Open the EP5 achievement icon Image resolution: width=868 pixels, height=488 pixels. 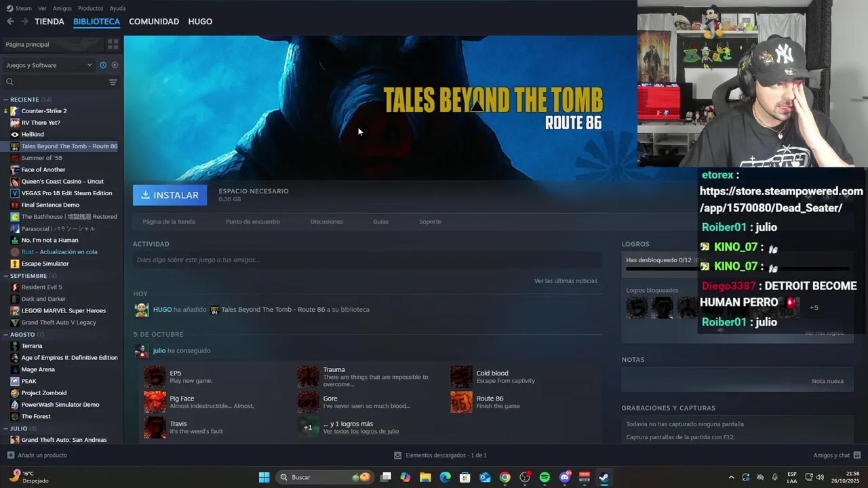point(155,377)
